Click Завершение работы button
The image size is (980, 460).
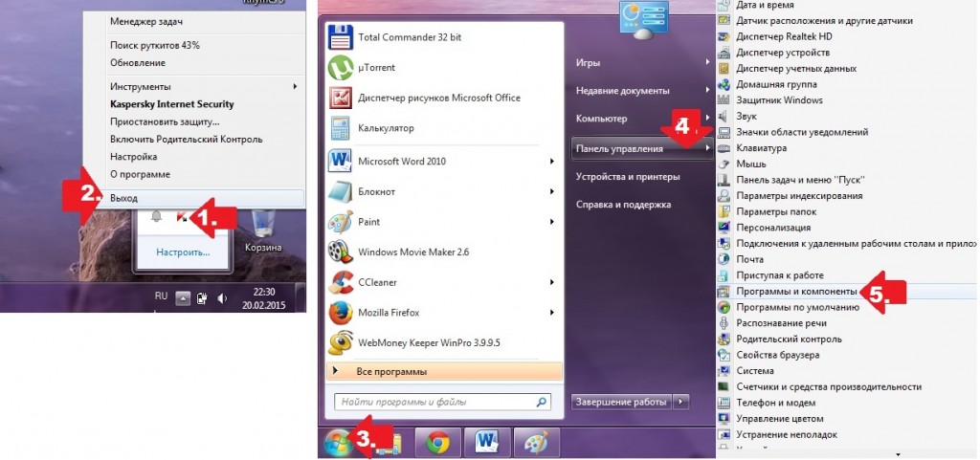[621, 402]
